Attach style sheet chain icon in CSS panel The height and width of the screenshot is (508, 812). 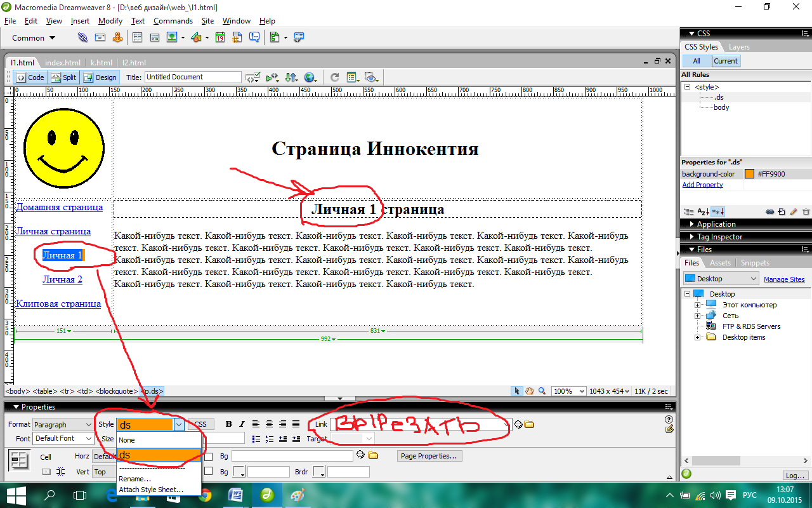(769, 211)
